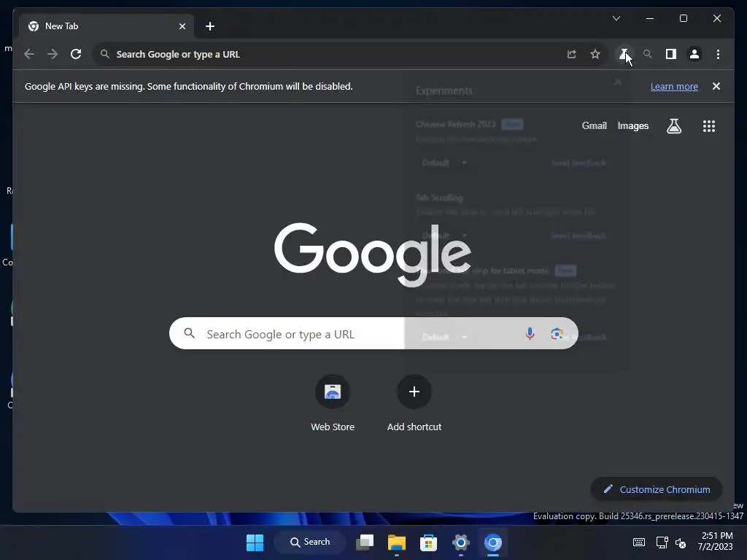
Task: Open Settings gear on the taskbar
Action: click(461, 542)
